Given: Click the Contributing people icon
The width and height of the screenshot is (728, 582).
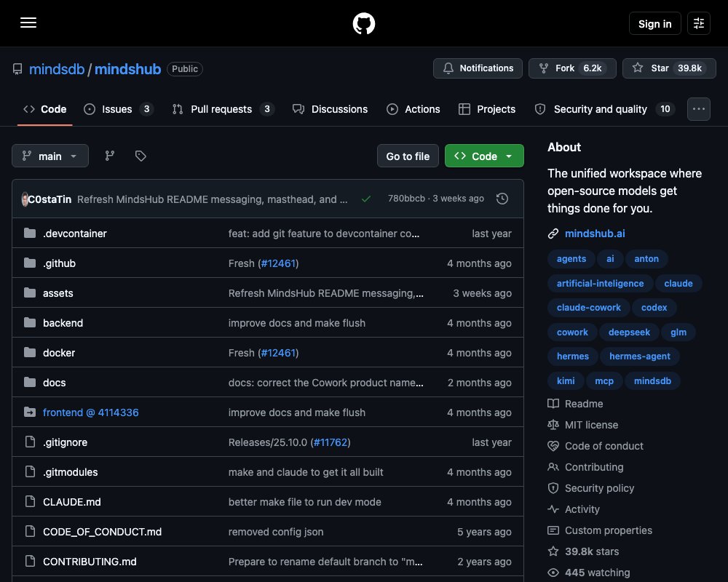Looking at the screenshot, I should pyautogui.click(x=553, y=467).
